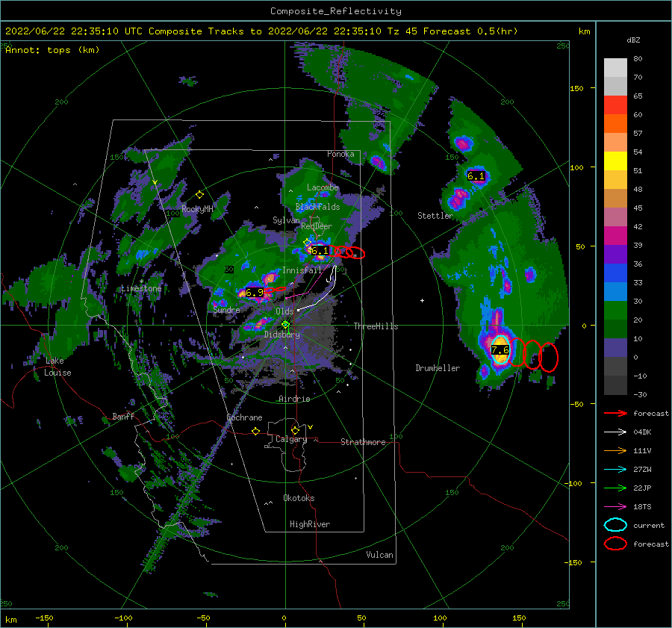Click the -50 tick label on right axis
672x628 pixels.
[577, 404]
